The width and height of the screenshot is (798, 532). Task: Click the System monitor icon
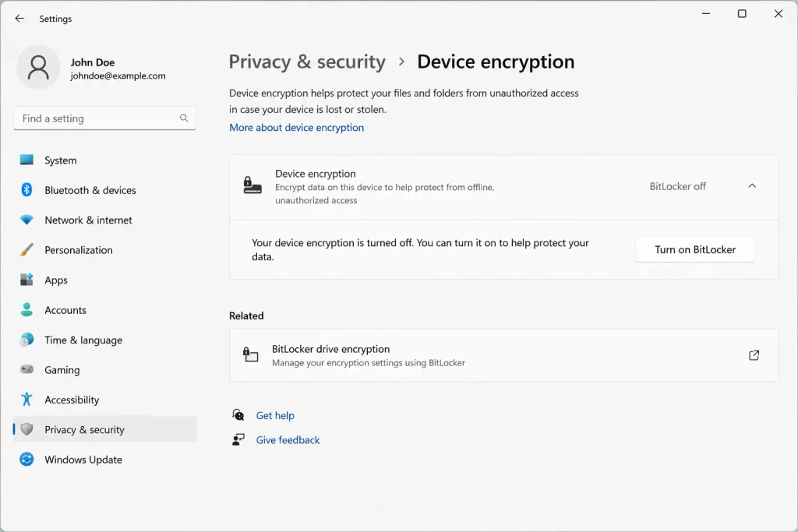pyautogui.click(x=26, y=160)
